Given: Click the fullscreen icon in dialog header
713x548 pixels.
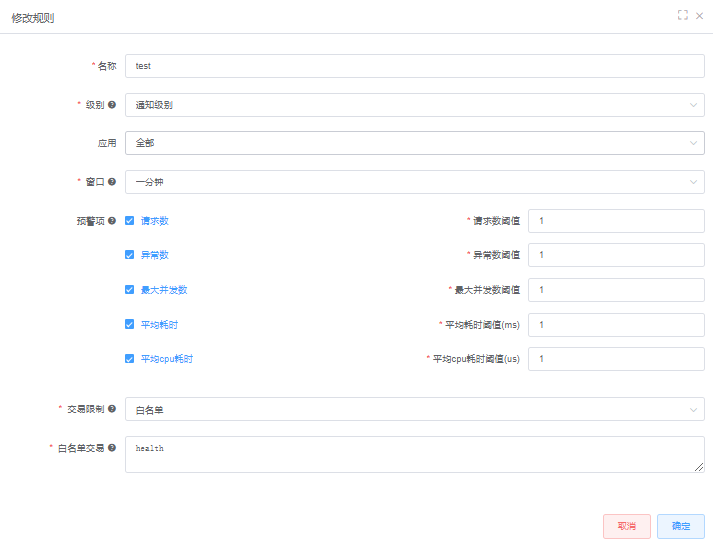Looking at the screenshot, I should coord(683,15).
